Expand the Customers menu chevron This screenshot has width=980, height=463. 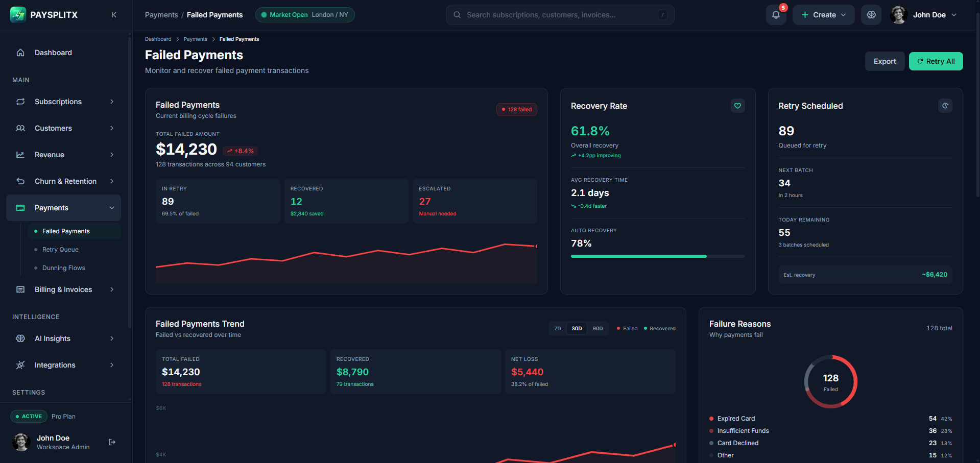(x=112, y=128)
